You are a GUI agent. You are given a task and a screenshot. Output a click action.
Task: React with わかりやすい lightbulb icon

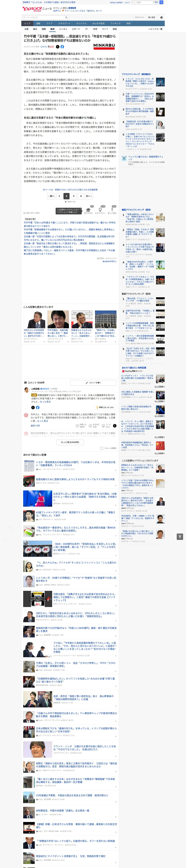[100, 210]
